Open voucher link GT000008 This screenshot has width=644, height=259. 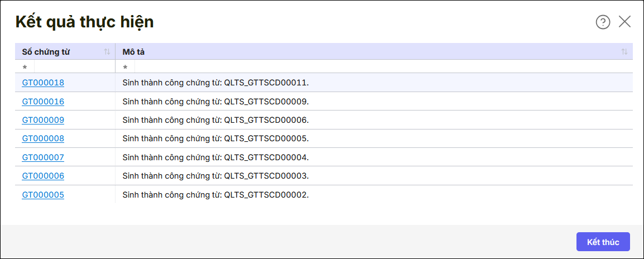(43, 138)
